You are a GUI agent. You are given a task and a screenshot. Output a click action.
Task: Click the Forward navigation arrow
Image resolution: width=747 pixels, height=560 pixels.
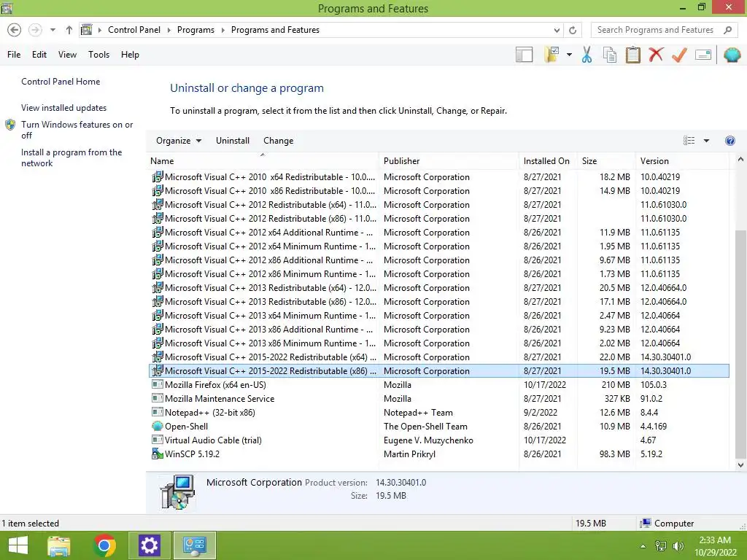(x=35, y=30)
